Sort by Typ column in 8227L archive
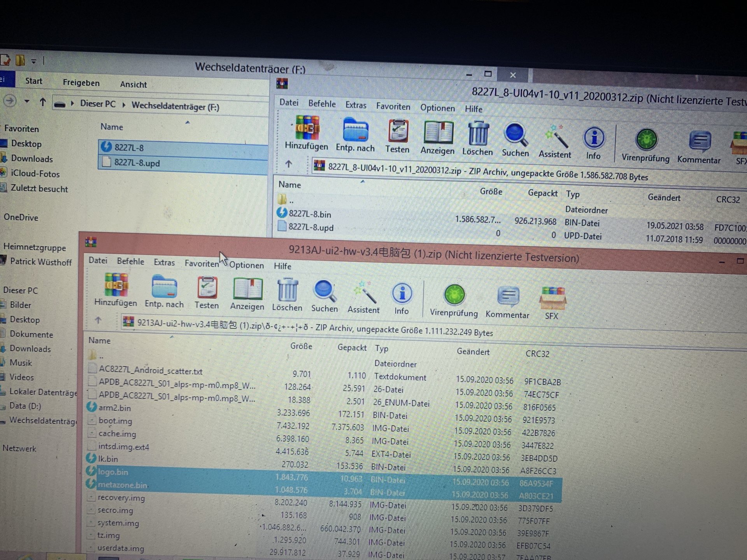Viewport: 747px width, 560px height. click(x=573, y=194)
